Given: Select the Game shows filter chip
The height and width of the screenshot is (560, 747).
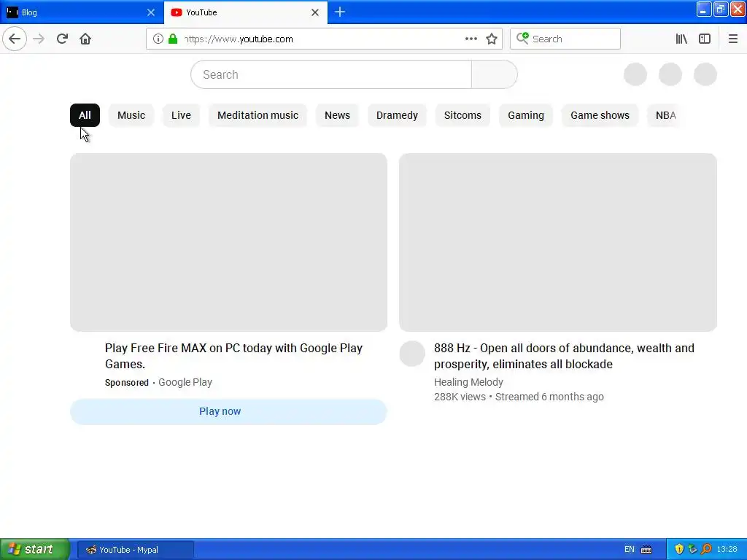Looking at the screenshot, I should pyautogui.click(x=600, y=115).
